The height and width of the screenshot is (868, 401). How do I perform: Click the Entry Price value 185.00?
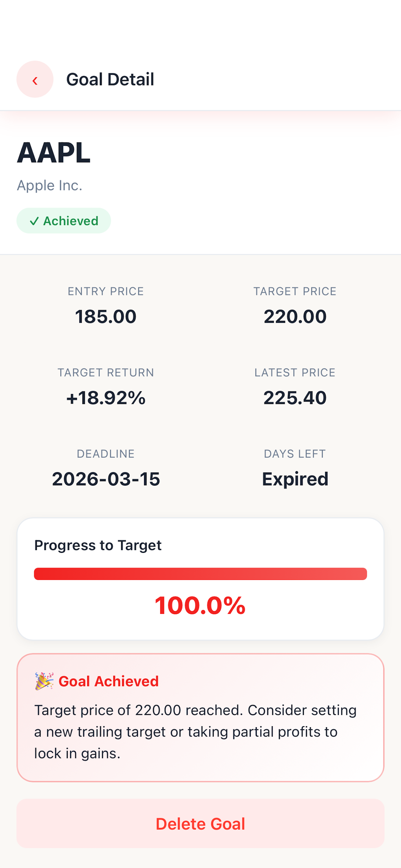pyautogui.click(x=106, y=316)
